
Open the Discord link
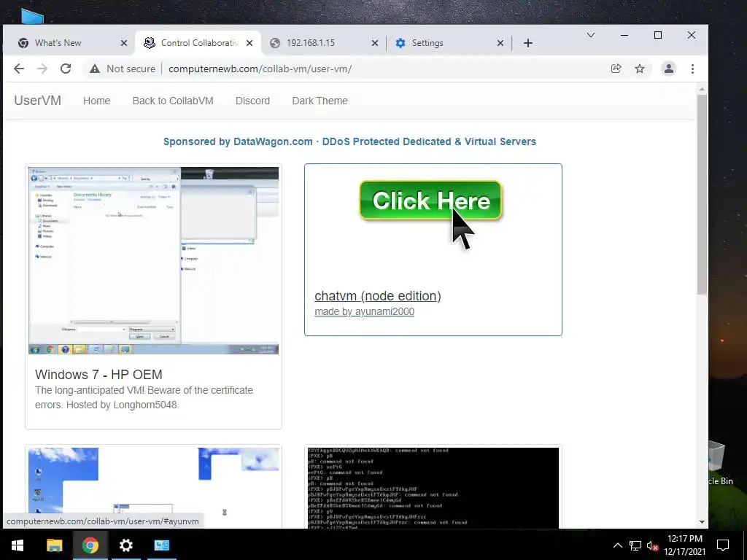click(252, 101)
